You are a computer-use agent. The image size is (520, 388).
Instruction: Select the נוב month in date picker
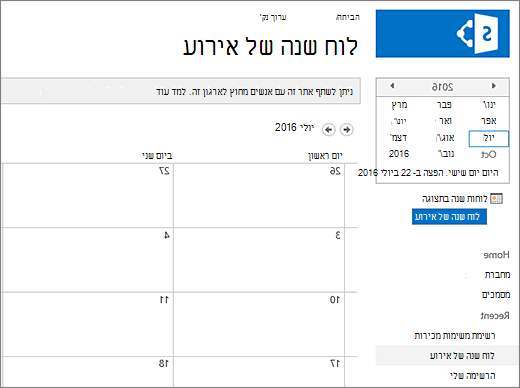click(x=445, y=154)
